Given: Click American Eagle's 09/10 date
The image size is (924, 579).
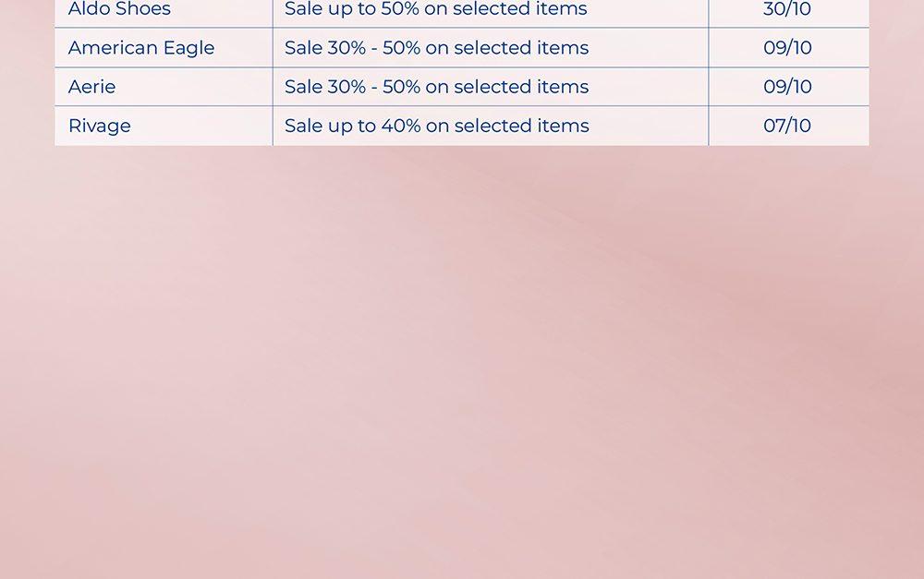Looking at the screenshot, I should tap(787, 48).
